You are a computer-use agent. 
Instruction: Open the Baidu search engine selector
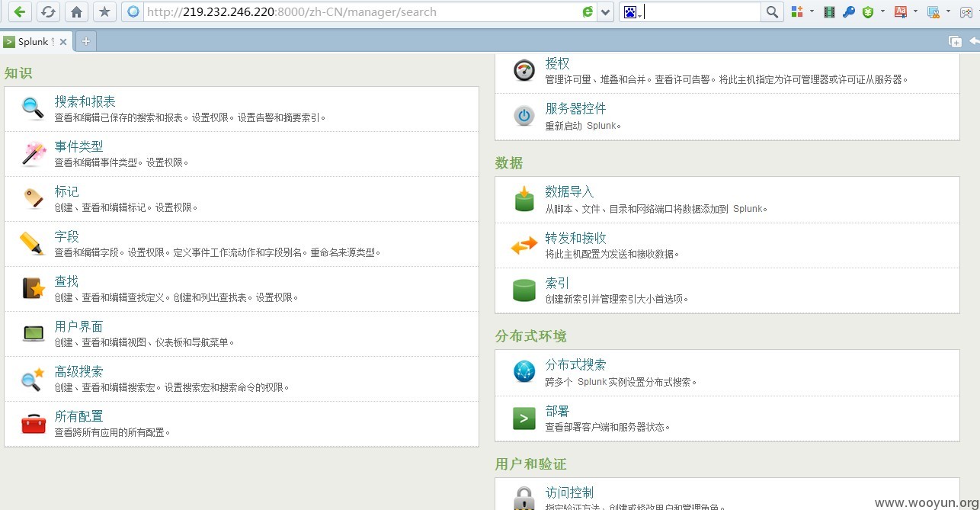[x=633, y=12]
